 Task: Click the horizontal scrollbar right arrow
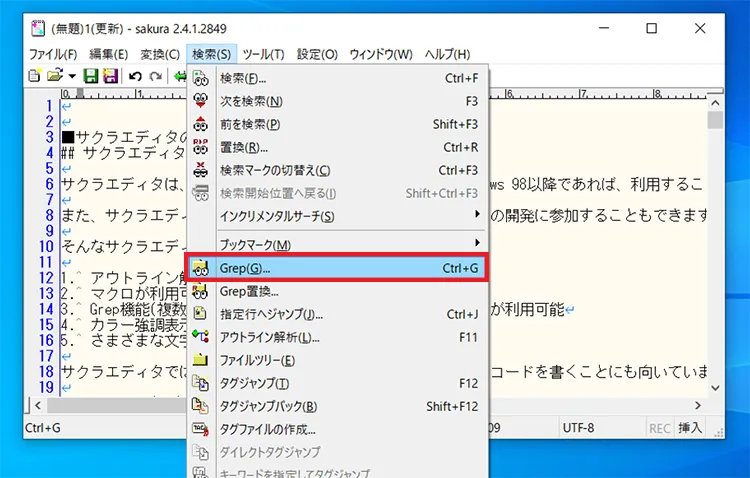point(698,406)
